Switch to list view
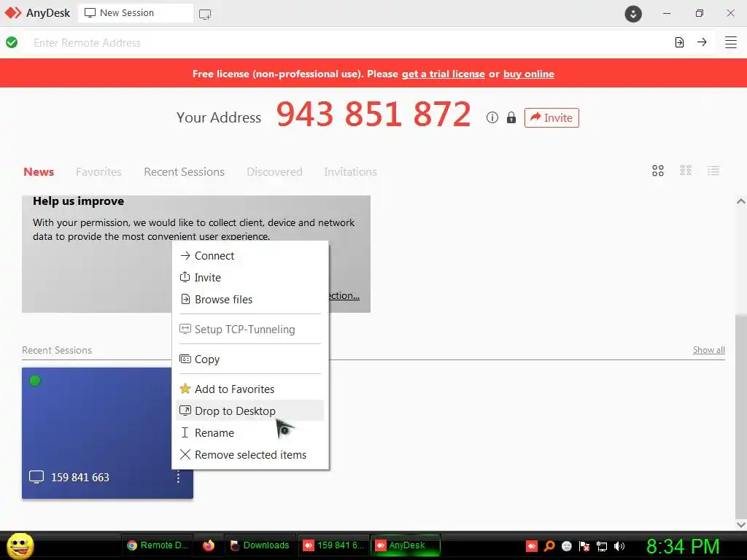The width and height of the screenshot is (747, 560). pyautogui.click(x=713, y=171)
